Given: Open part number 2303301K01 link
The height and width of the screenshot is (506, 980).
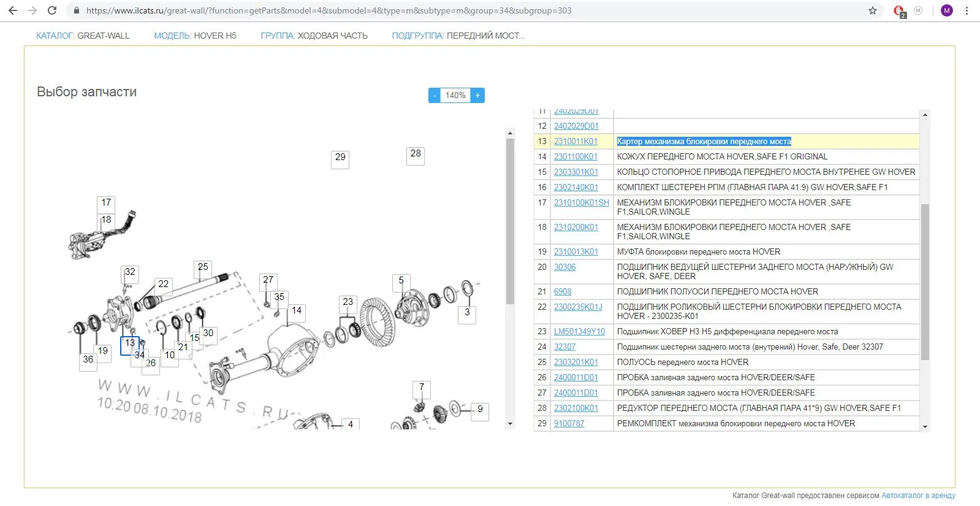Looking at the screenshot, I should pyautogui.click(x=576, y=172).
